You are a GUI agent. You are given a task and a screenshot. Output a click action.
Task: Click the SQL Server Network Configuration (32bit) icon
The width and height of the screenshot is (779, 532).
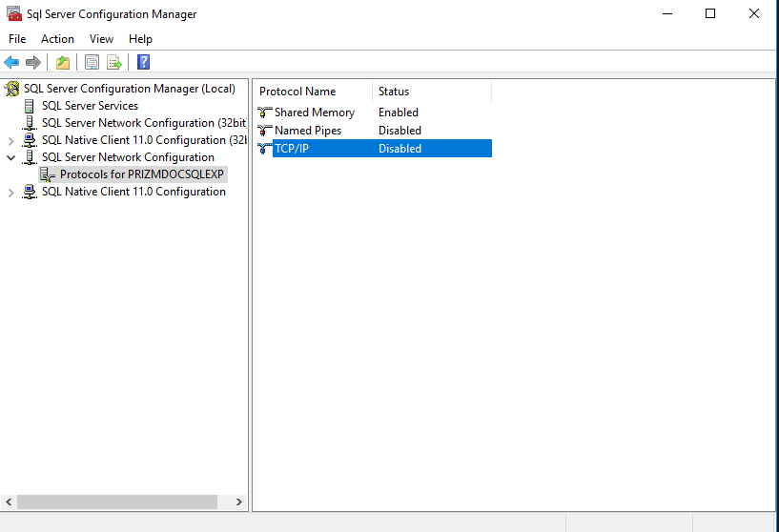[30, 123]
